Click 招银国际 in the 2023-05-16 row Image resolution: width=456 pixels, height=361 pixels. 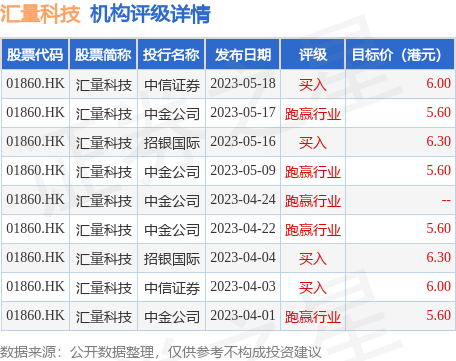(172, 143)
